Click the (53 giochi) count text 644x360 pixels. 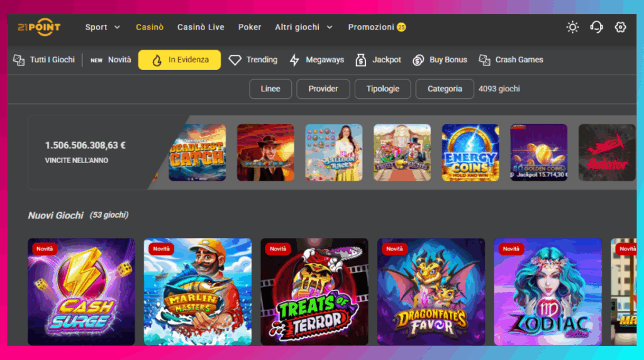coord(109,215)
